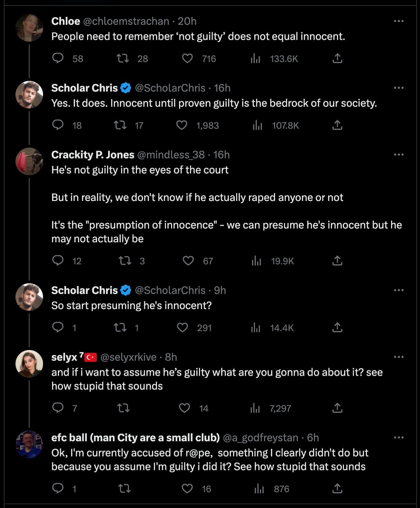Share Scholar Chris's 'Innocent until proven guilty' tweet
The height and width of the screenshot is (508, 420).
(337, 125)
